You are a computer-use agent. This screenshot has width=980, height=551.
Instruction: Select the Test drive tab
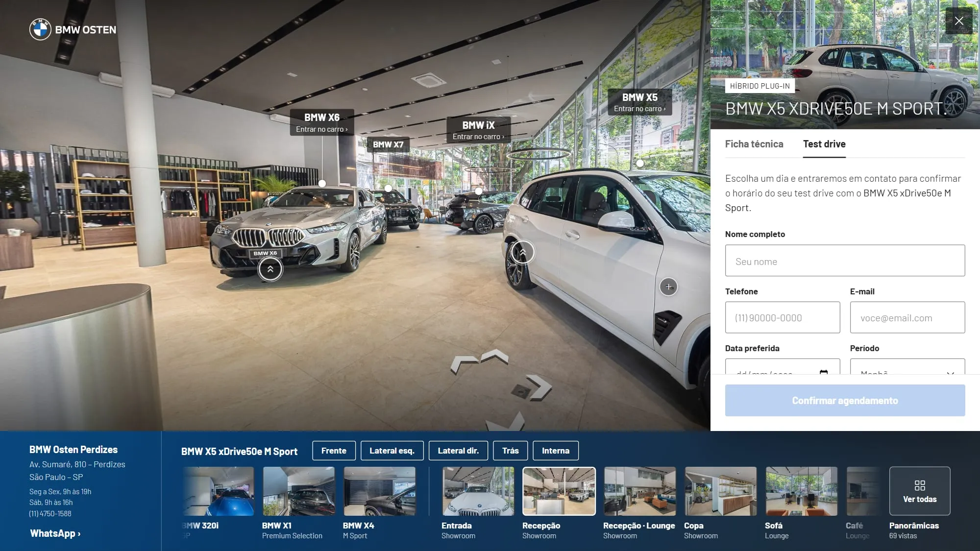824,144
